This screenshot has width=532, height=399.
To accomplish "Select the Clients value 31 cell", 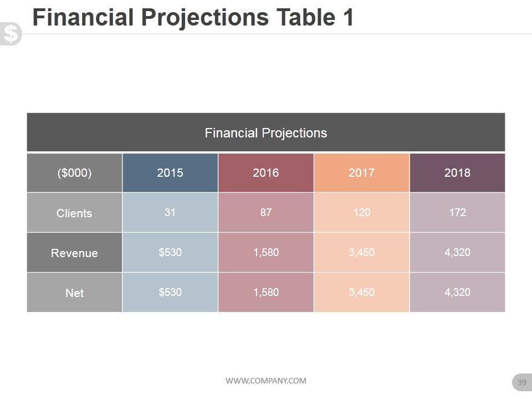I will [x=170, y=213].
